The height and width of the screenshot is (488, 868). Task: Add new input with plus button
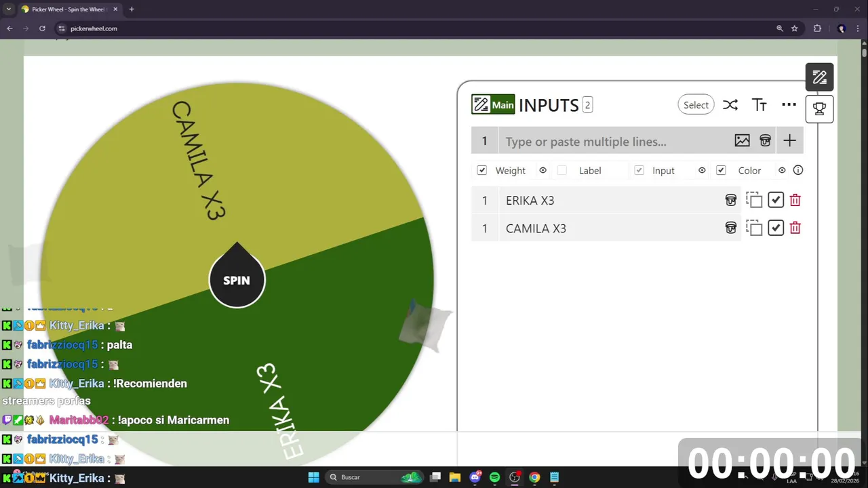pyautogui.click(x=789, y=141)
